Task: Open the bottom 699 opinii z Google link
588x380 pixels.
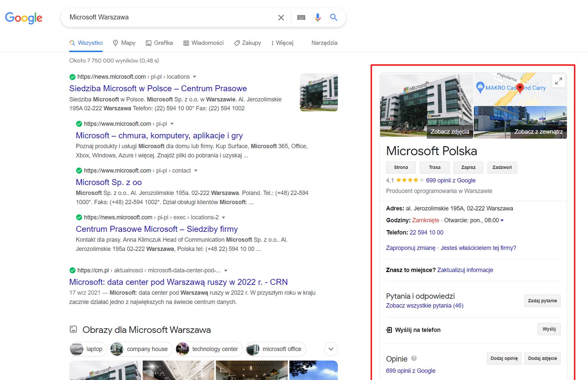Action: click(x=411, y=371)
